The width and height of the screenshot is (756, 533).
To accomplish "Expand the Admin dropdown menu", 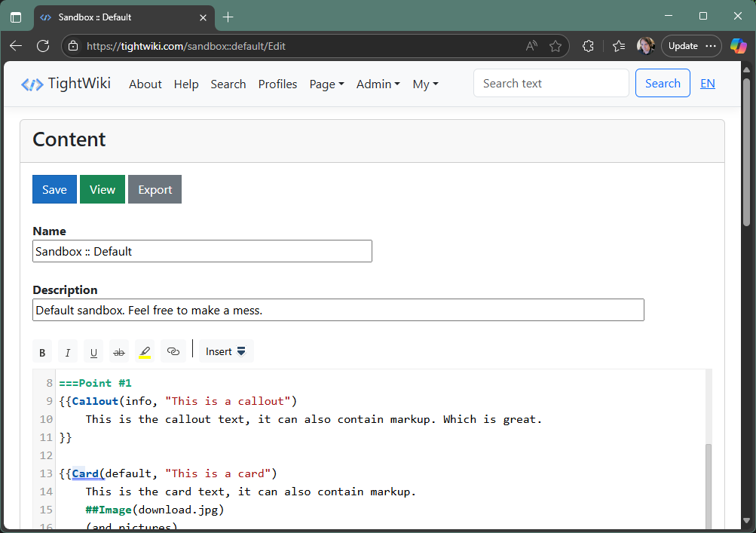I will (378, 84).
